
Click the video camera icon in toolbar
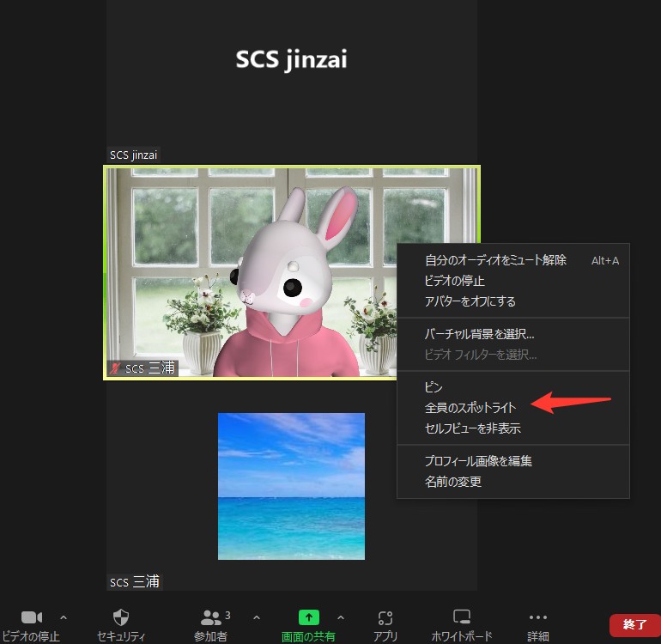[32, 617]
